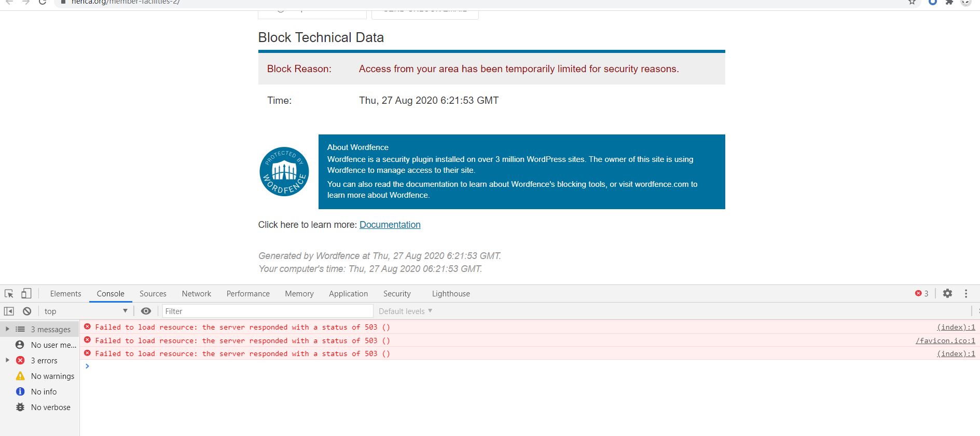Open the Default levels dropdown

coord(405,311)
